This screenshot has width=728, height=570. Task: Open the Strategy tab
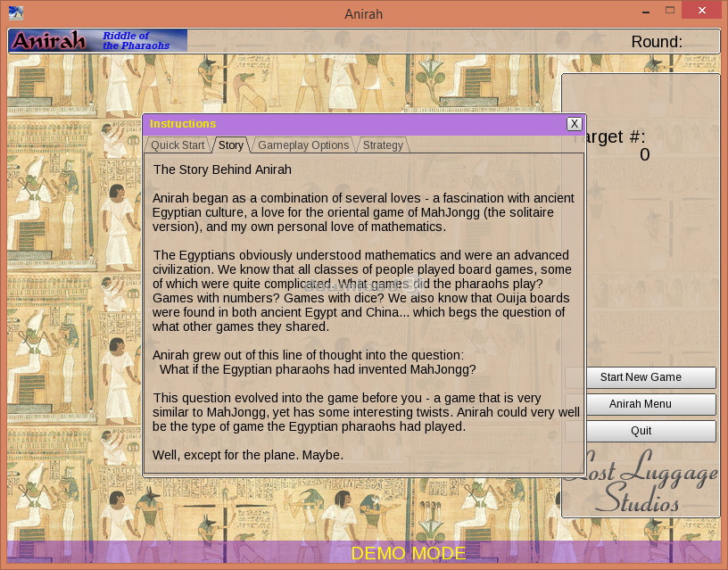pyautogui.click(x=383, y=145)
